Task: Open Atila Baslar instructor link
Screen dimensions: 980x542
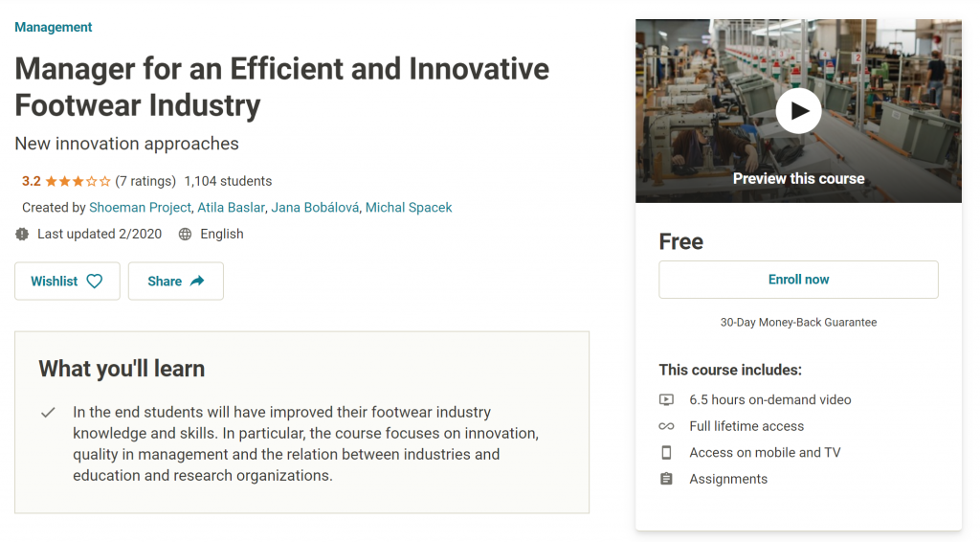Action: (232, 208)
